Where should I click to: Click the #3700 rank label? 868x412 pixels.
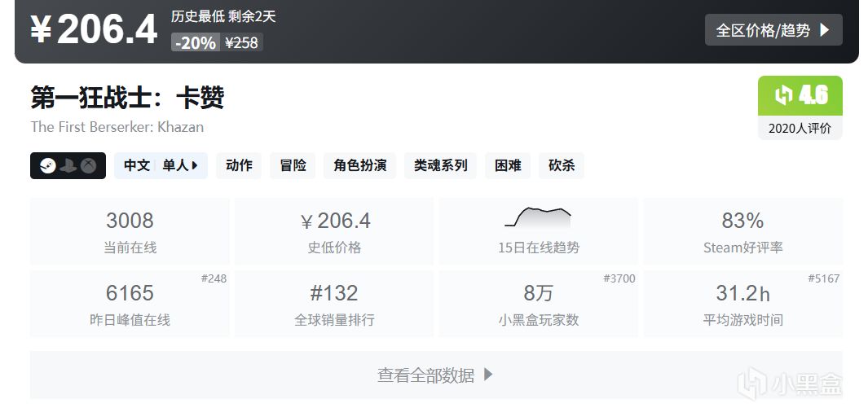[619, 278]
